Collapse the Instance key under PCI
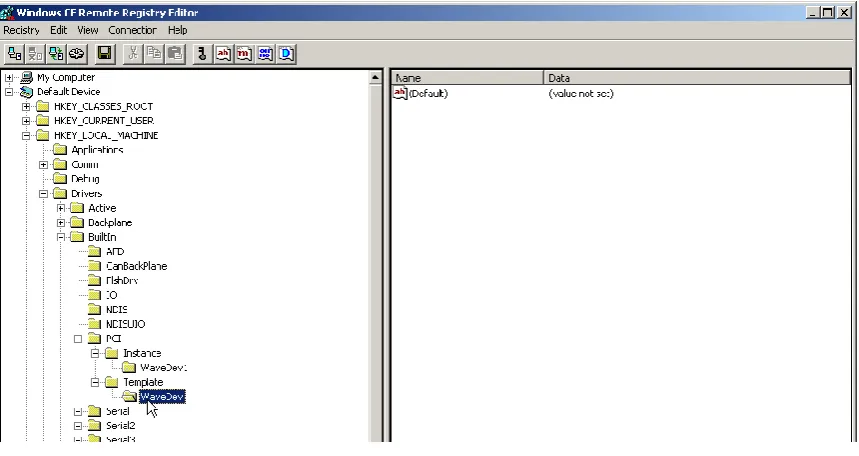This screenshot has width=859, height=456. [x=95, y=353]
